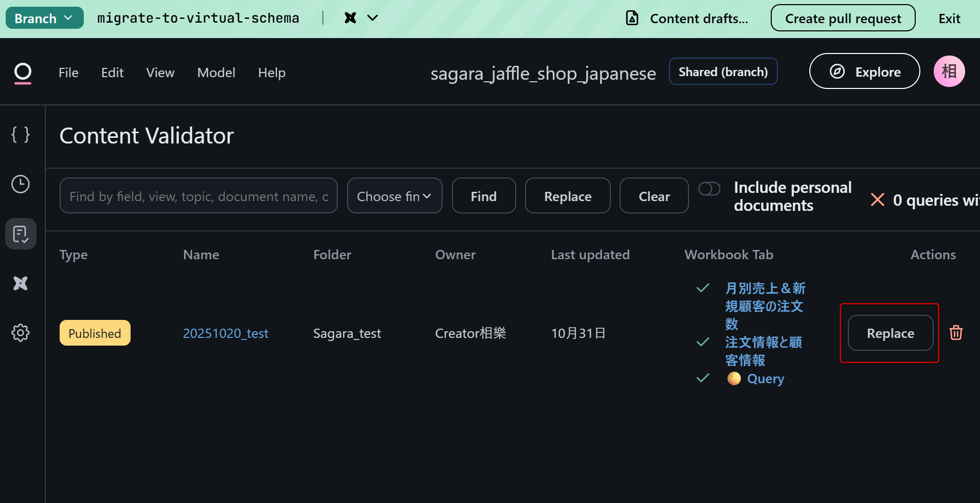Screen dimensions: 980x503
Task: Open the Choose find type dropdown
Action: coord(394,196)
